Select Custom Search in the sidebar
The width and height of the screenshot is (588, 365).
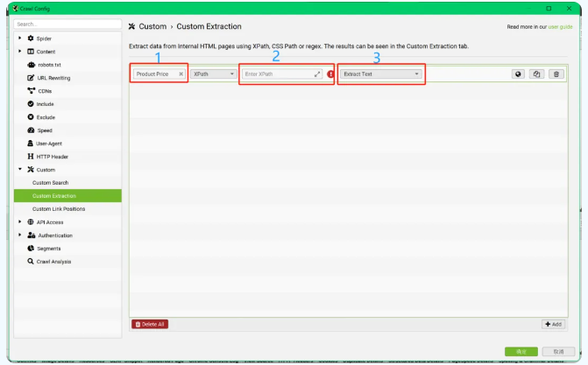click(50, 183)
